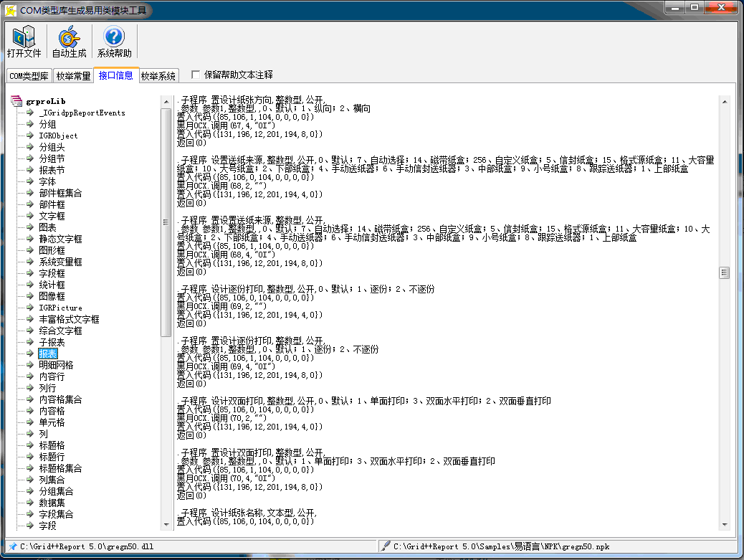Toggle 保留帮助文本注释 checkbox
This screenshot has width=744, height=560.
[x=196, y=75]
